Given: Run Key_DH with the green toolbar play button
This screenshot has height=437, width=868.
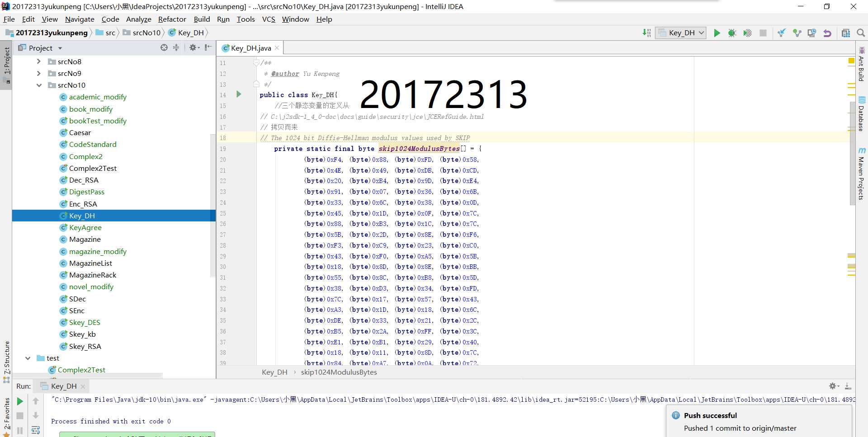Looking at the screenshot, I should coord(717,33).
